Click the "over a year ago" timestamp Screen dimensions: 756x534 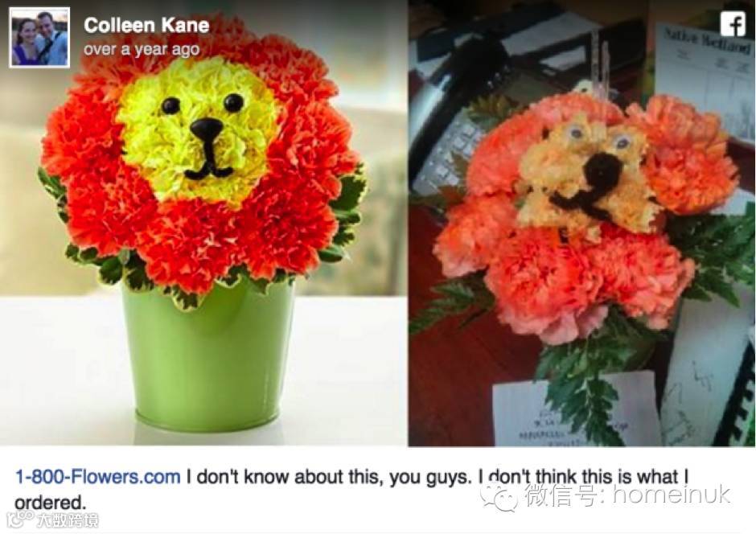point(142,49)
